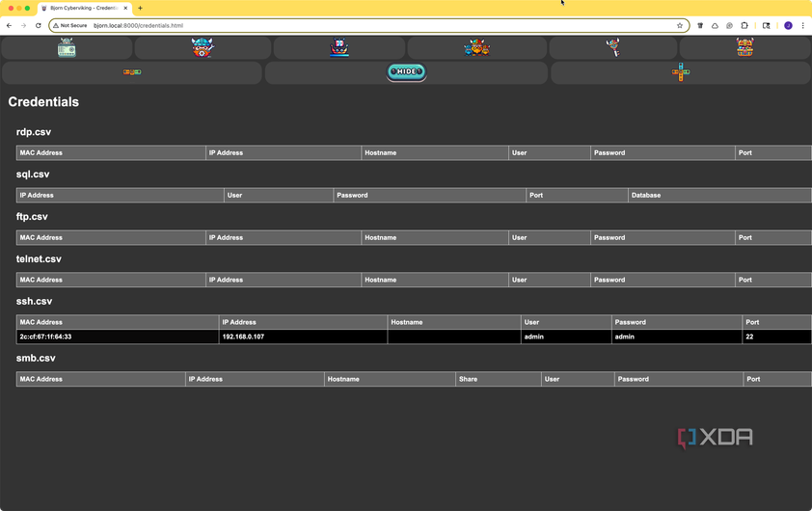Open the browser extensions puzzle icon

tap(744, 25)
